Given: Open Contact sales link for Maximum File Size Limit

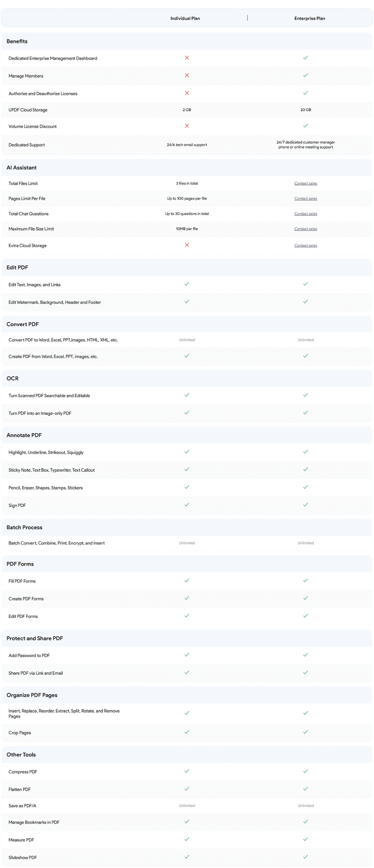Looking at the screenshot, I should click(306, 229).
